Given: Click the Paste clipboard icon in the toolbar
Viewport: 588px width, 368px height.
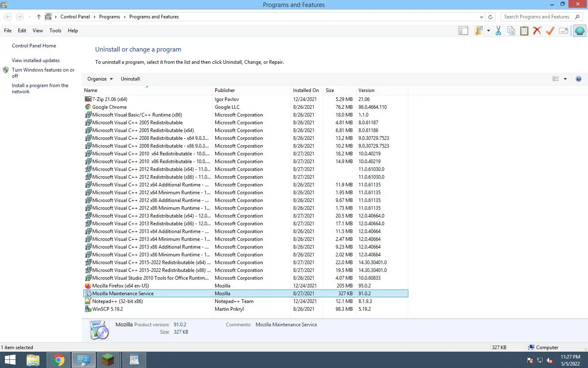Looking at the screenshot, I should [524, 31].
